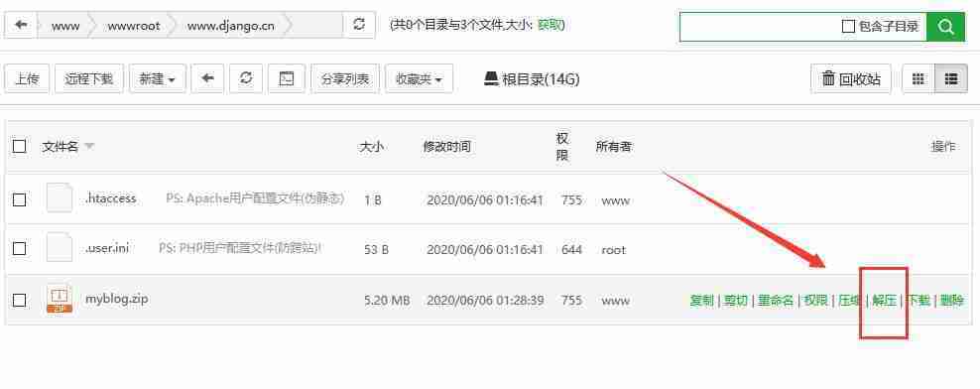Click the .htaccess file name

click(111, 198)
